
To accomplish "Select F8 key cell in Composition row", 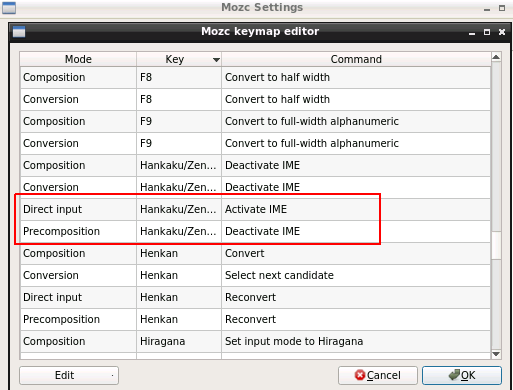I will coord(179,77).
